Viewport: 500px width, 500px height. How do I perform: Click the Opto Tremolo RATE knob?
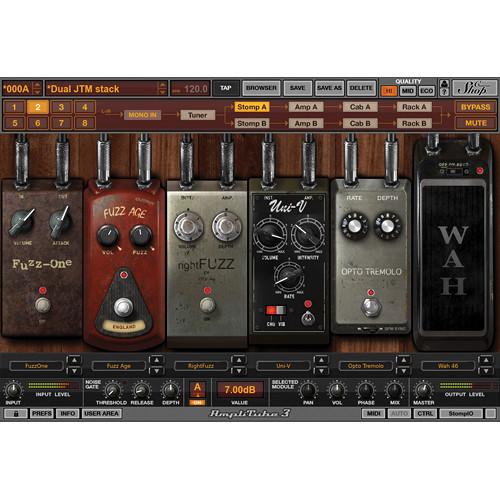354,226
